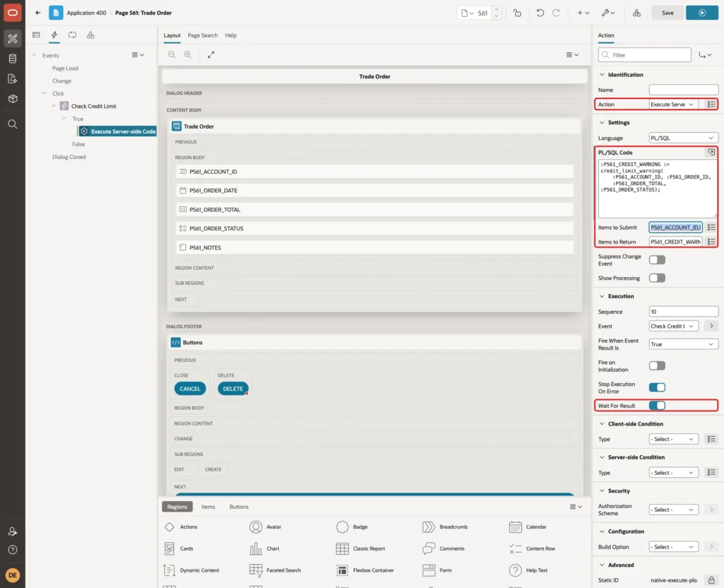This screenshot has height=588, width=724.
Task: Switch to the Processing tab icon
Action: coord(72,35)
